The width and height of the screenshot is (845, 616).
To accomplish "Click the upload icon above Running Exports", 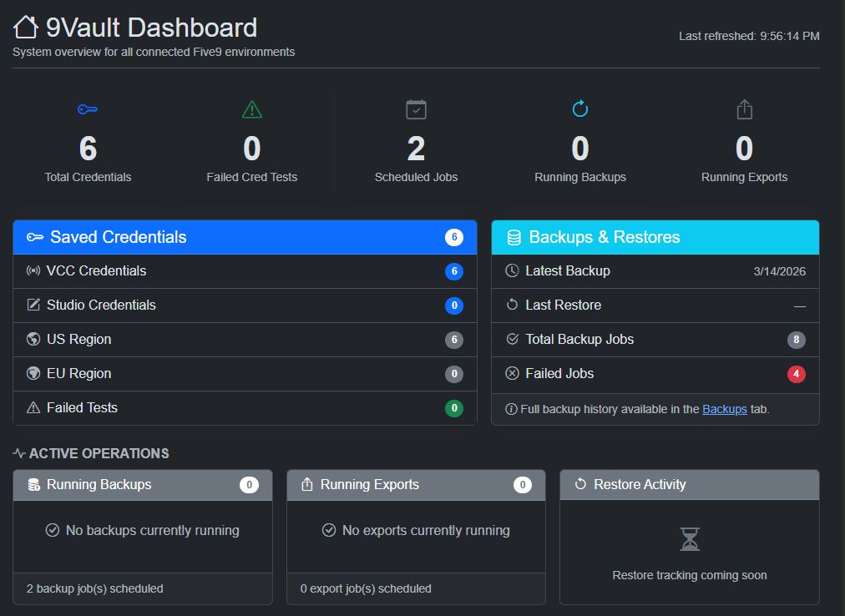I will coord(743,109).
